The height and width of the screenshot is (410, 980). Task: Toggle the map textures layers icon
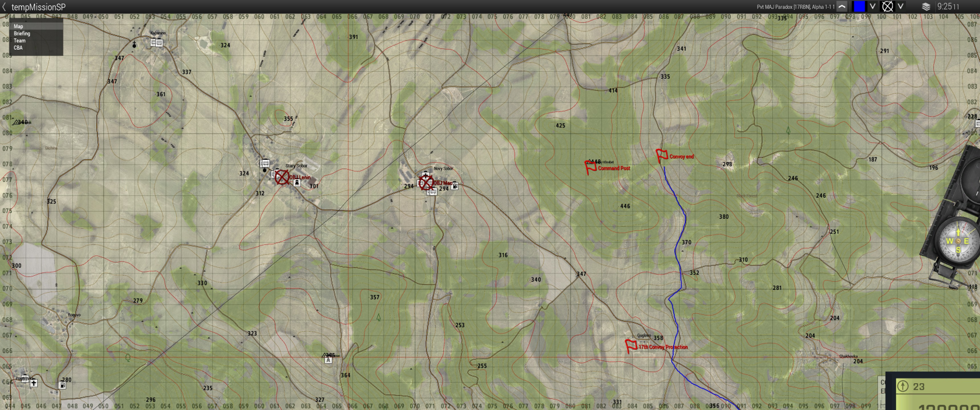(926, 6)
